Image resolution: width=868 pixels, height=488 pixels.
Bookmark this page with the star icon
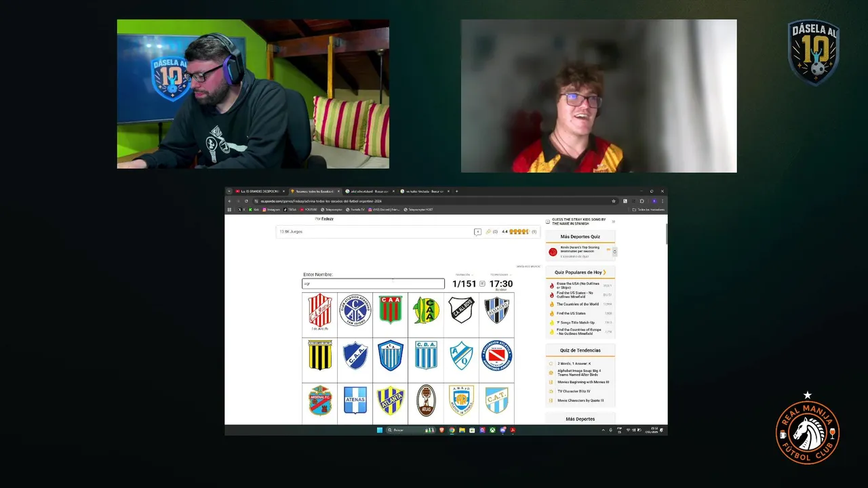point(614,201)
